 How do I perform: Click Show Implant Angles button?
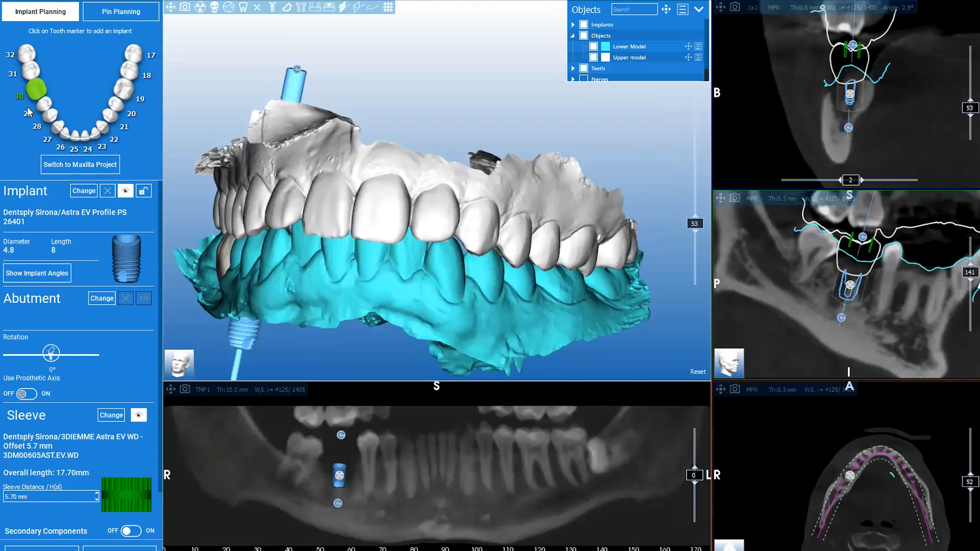[37, 273]
